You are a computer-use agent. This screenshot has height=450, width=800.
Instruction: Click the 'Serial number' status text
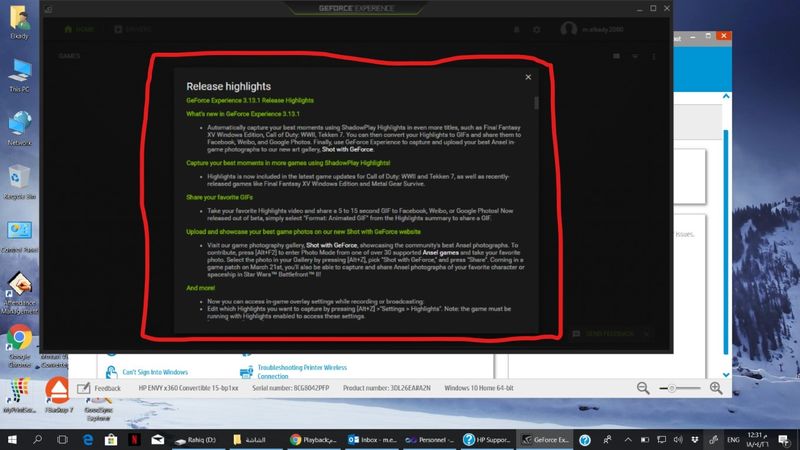point(290,388)
